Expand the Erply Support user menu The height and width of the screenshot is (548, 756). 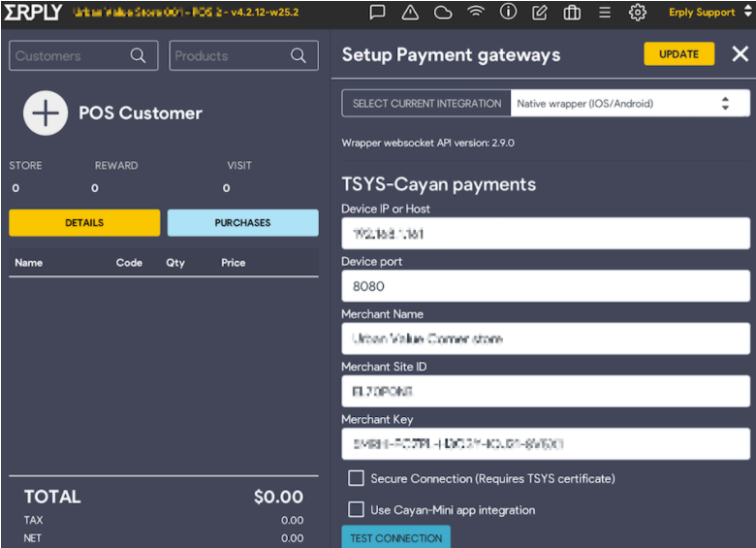(710, 12)
